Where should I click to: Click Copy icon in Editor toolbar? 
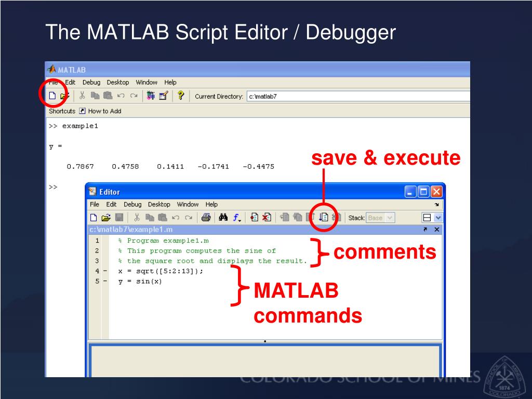coord(150,218)
